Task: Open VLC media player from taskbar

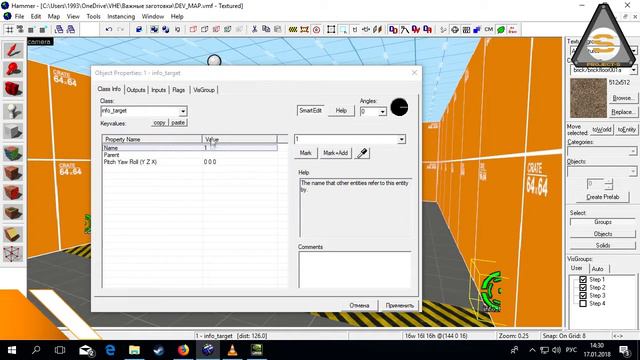Action: pyautogui.click(x=232, y=350)
